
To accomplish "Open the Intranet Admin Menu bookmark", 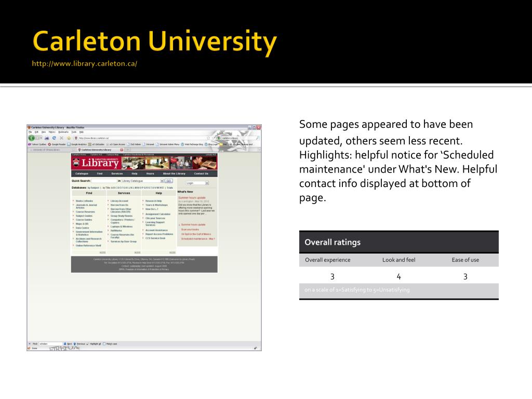I will (x=168, y=144).
